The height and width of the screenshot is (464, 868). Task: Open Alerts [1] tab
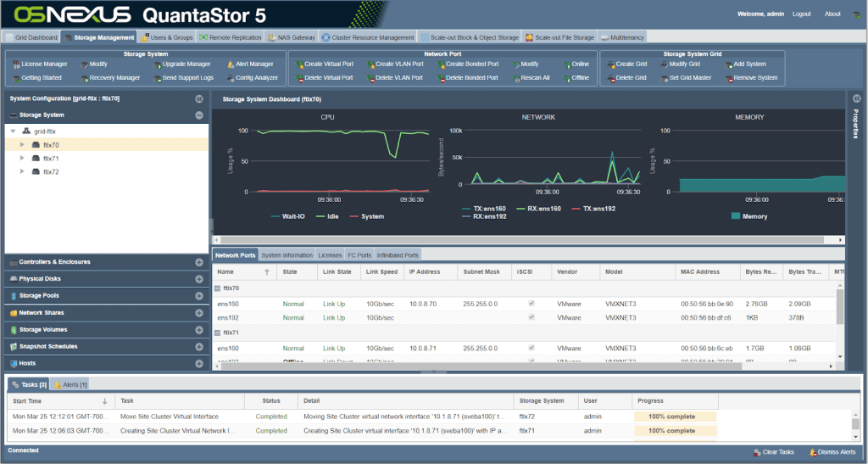pyautogui.click(x=70, y=384)
